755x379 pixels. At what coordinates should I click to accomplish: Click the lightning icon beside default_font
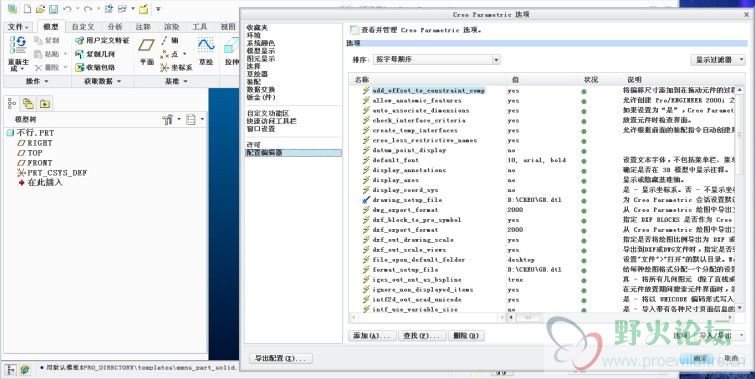click(x=366, y=160)
